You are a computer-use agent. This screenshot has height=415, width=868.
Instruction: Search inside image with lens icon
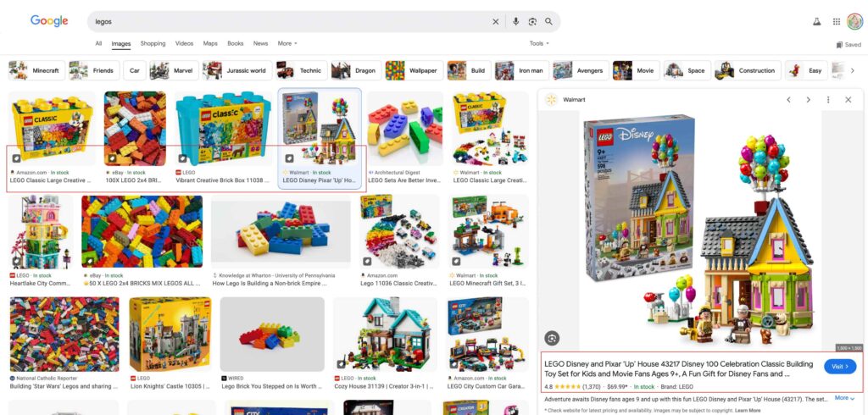click(x=552, y=338)
